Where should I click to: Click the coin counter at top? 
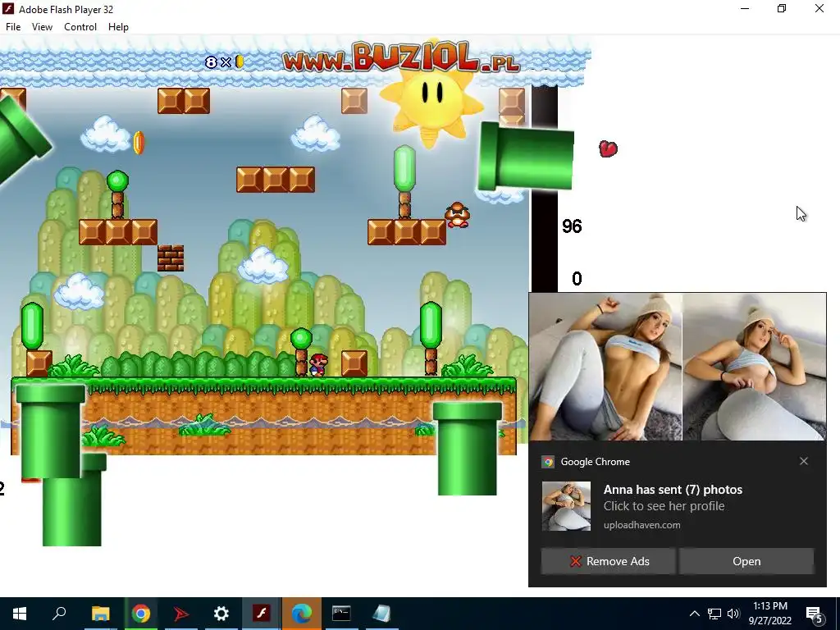click(225, 62)
